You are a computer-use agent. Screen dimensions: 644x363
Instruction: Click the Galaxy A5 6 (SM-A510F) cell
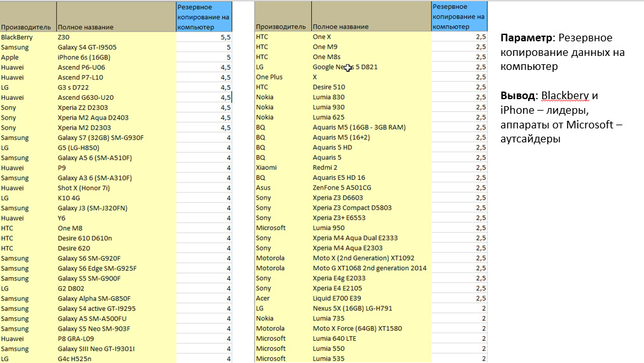(116, 158)
